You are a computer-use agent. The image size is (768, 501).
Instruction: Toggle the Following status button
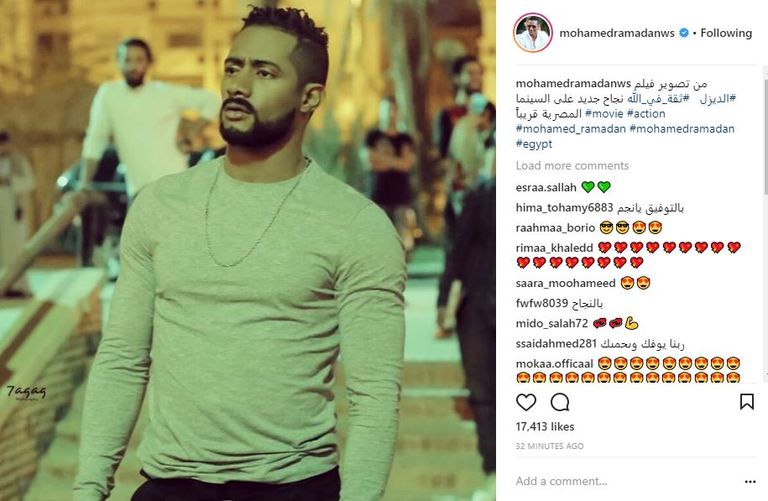pos(726,33)
